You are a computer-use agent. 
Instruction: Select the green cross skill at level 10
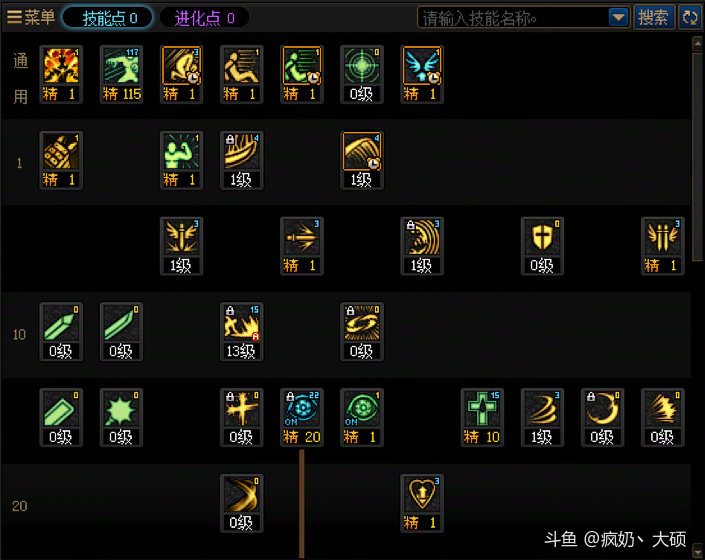pos(482,417)
